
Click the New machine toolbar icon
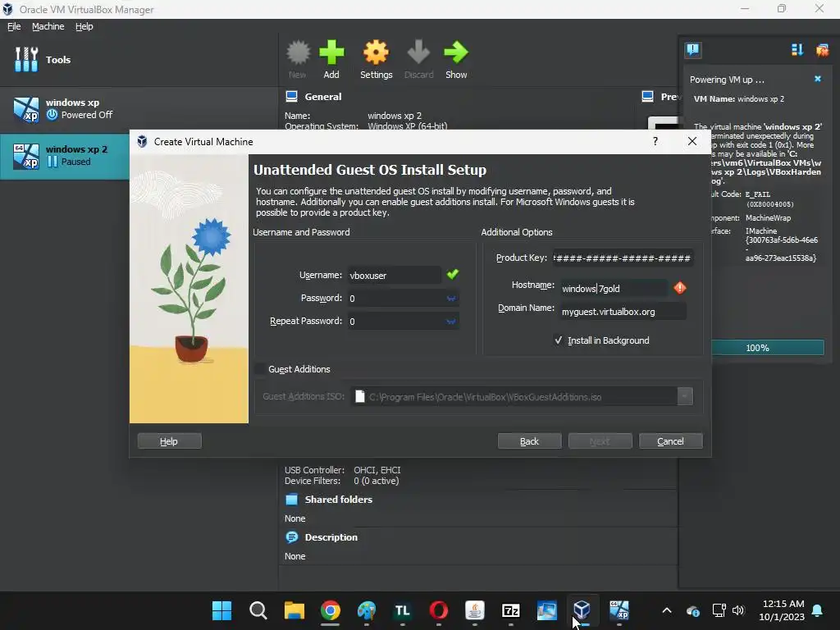coord(298,59)
